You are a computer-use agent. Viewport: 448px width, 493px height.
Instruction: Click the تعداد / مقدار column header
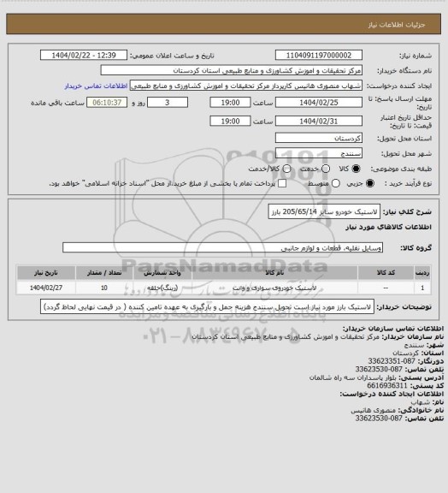pos(104,272)
